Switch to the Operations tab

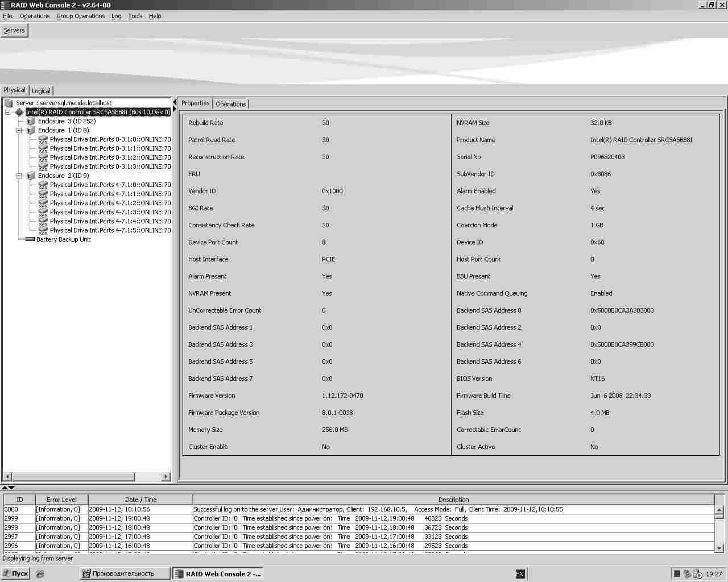click(230, 104)
